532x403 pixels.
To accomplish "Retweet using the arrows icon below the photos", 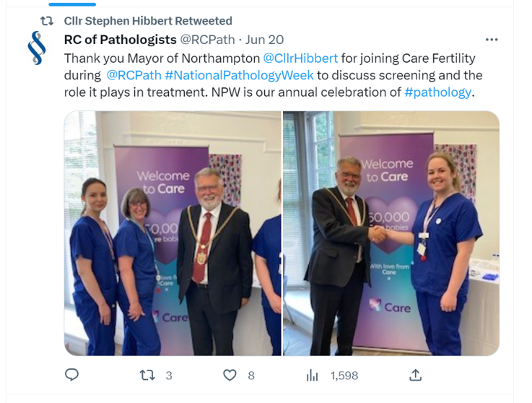I will (147, 375).
